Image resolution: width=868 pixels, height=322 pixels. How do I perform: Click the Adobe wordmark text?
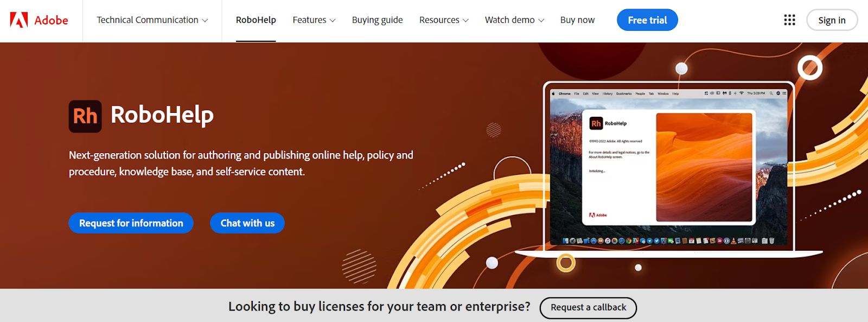pos(51,21)
